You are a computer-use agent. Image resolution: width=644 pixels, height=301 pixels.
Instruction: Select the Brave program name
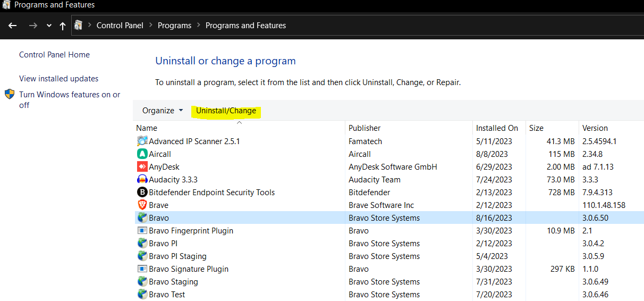pyautogui.click(x=158, y=205)
